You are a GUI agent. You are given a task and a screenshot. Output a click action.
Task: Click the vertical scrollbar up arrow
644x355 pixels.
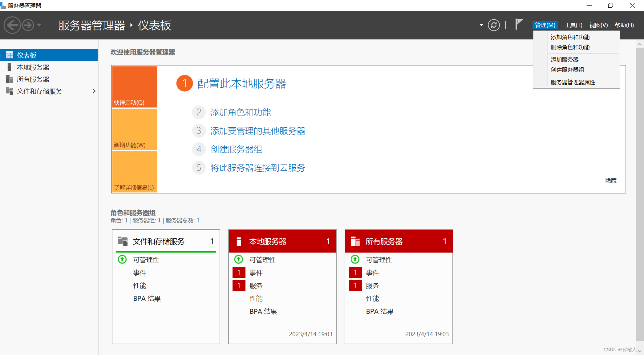[640, 45]
